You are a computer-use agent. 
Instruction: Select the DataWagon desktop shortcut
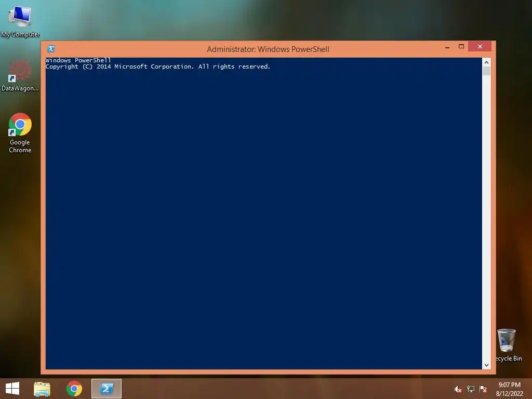click(x=20, y=75)
